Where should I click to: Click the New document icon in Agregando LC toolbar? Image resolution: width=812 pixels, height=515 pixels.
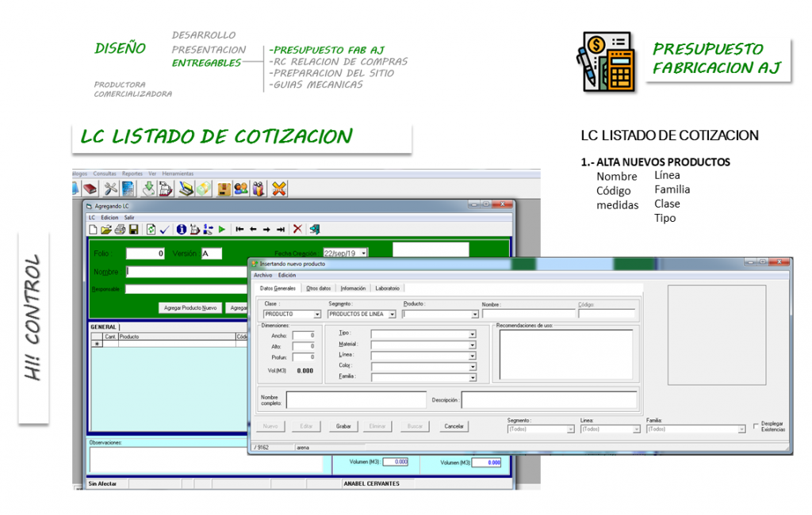[x=92, y=229]
